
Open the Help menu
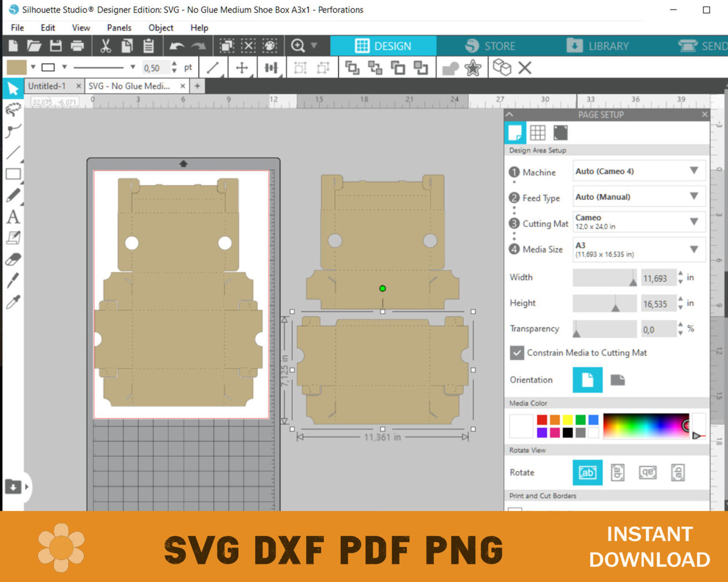tap(199, 28)
